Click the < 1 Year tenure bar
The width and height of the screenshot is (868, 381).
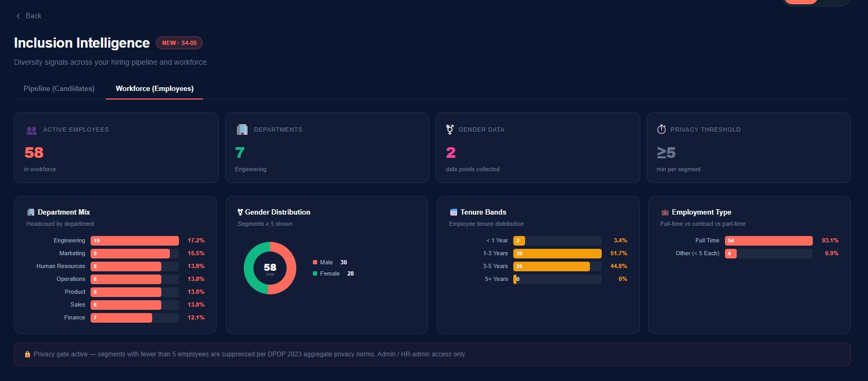[x=519, y=241]
